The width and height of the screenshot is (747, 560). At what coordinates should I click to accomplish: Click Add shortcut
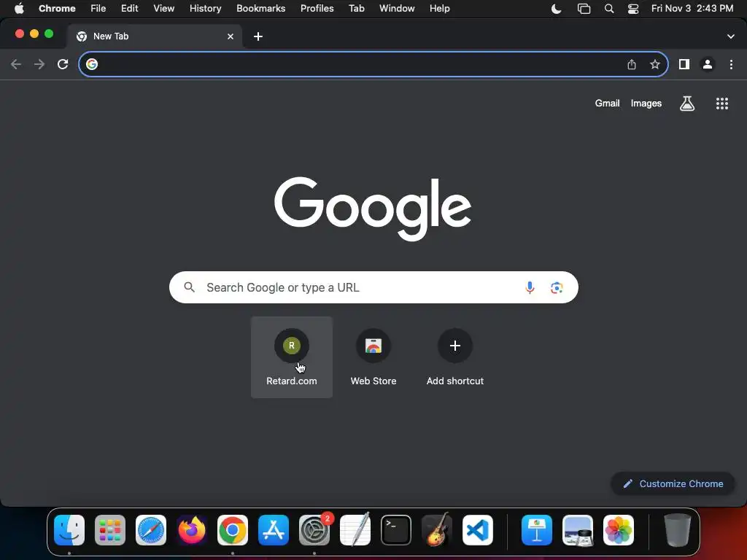(455, 357)
